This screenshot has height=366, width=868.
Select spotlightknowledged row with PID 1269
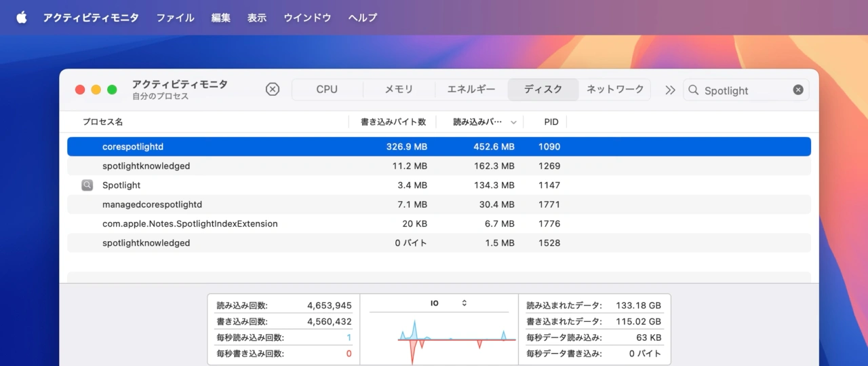coord(439,166)
